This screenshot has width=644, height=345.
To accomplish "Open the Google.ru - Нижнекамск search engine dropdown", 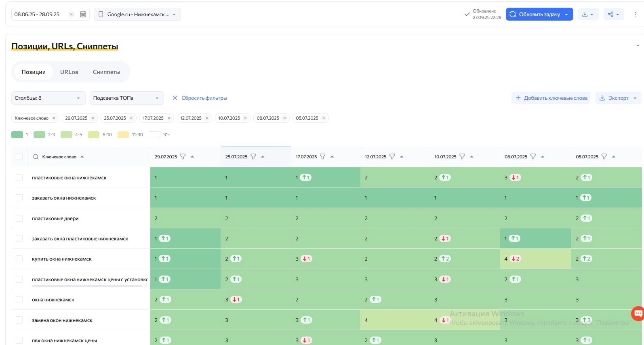I will [x=137, y=14].
